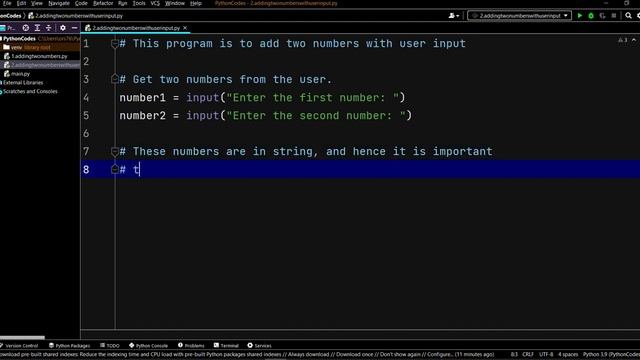Viewport: 640px width, 360px height.
Task: Open the Help menu
Action: tap(196, 3)
